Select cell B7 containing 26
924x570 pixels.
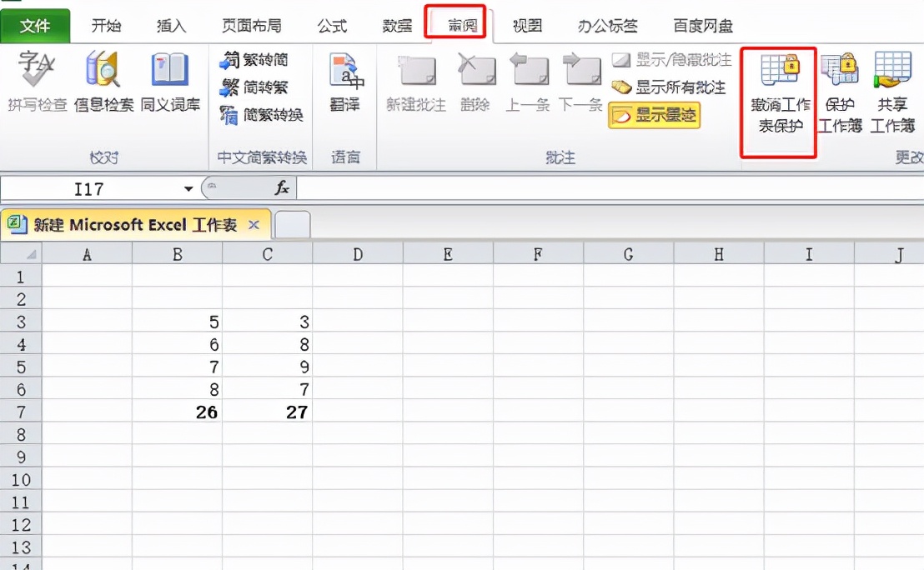178,412
